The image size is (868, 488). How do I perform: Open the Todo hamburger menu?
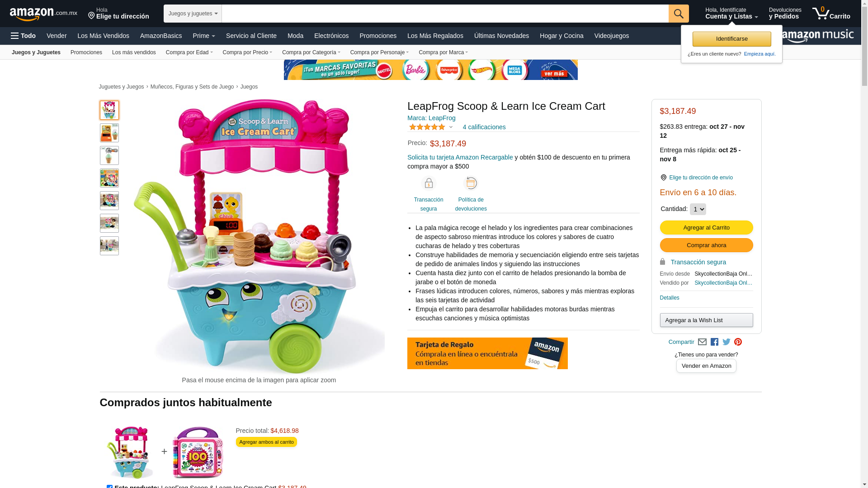(24, 36)
